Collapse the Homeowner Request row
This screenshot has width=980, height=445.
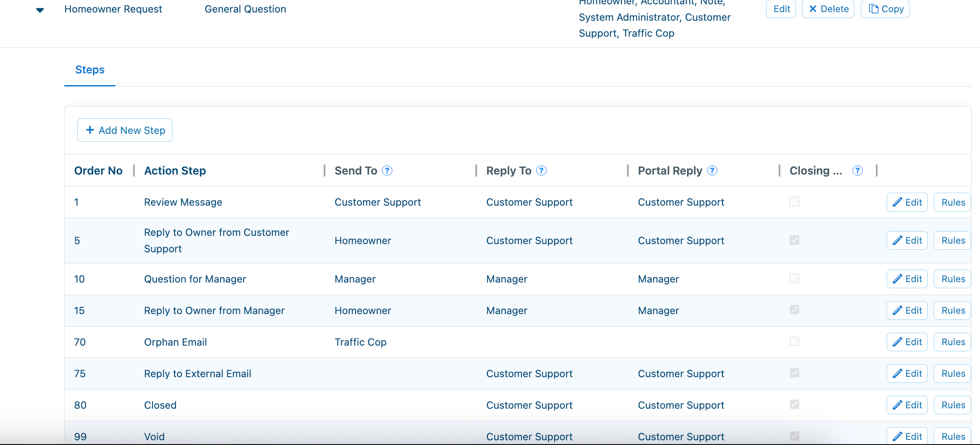click(40, 10)
